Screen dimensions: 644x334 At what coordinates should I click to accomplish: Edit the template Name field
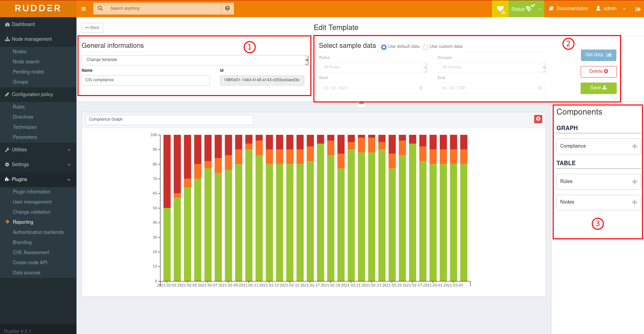[146, 80]
